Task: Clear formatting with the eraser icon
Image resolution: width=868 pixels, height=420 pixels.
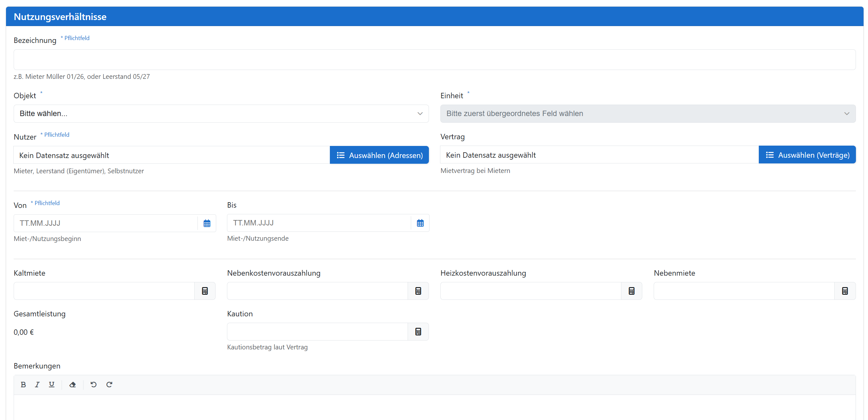Action: click(72, 385)
